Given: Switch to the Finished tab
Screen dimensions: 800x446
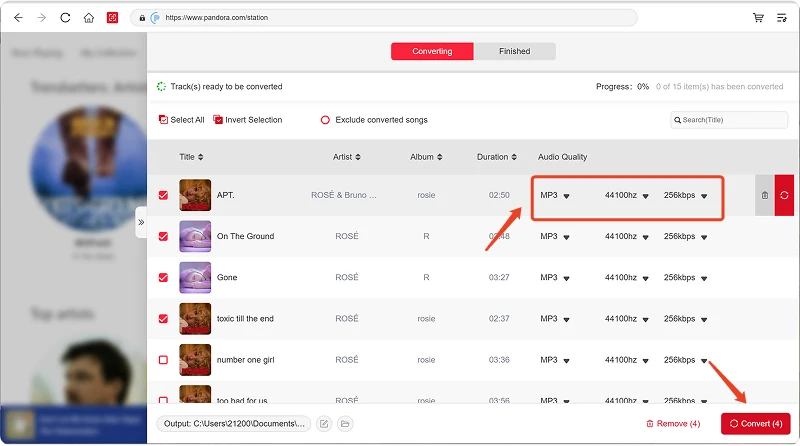Looking at the screenshot, I should point(514,52).
